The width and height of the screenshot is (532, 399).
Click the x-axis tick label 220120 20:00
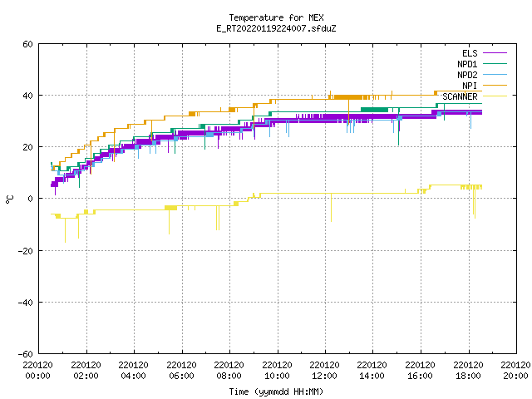[x=515, y=371]
